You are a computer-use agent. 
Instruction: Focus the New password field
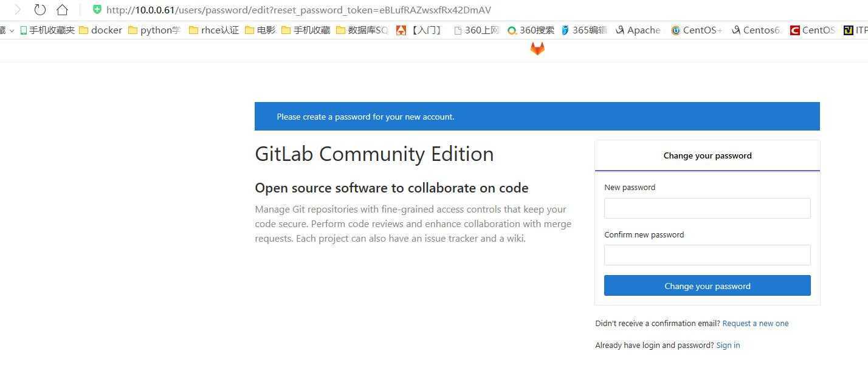[708, 208]
